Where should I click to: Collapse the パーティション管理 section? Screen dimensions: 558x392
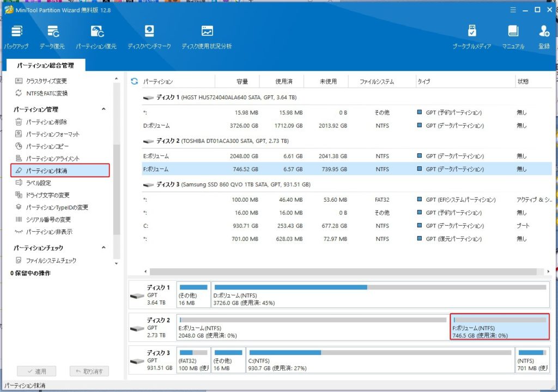click(x=104, y=110)
